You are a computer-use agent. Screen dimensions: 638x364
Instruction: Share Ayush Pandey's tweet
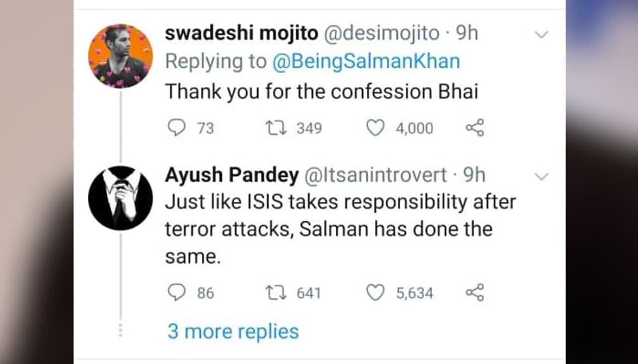pyautogui.click(x=475, y=293)
